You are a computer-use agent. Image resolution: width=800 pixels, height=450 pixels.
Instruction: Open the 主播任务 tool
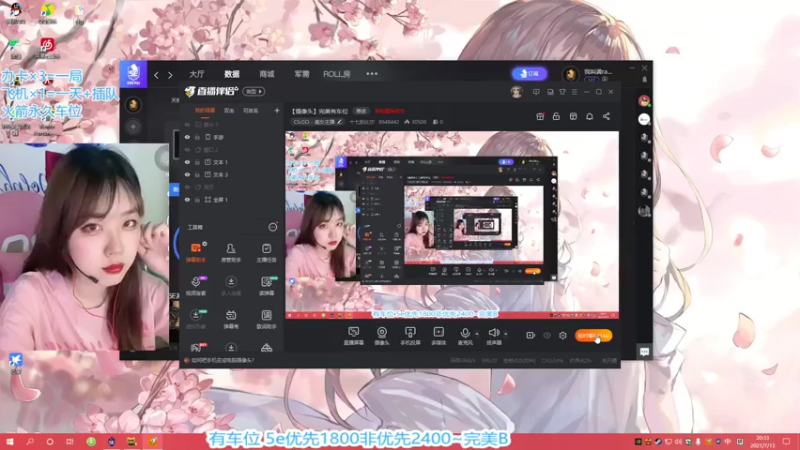pyautogui.click(x=266, y=253)
